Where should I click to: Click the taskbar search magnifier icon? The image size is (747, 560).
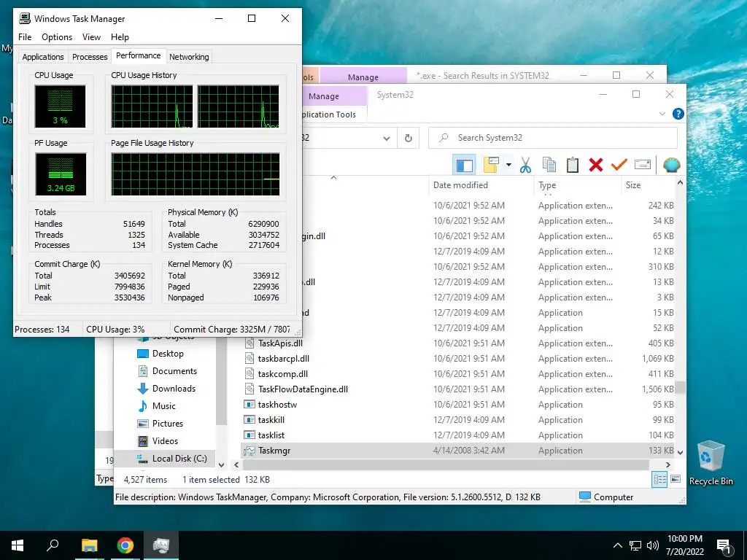coord(53,545)
